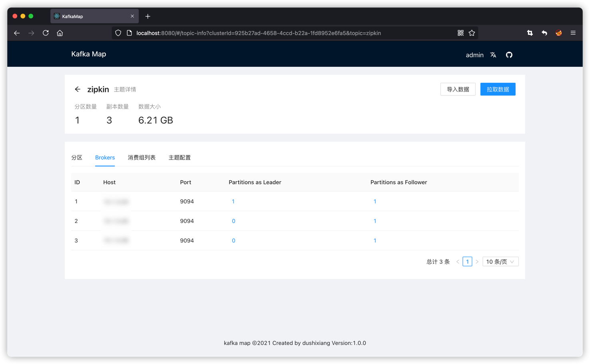Image resolution: width=590 pixels, height=364 pixels.
Task: Click port 9094 in broker 3 row
Action: pyautogui.click(x=187, y=241)
